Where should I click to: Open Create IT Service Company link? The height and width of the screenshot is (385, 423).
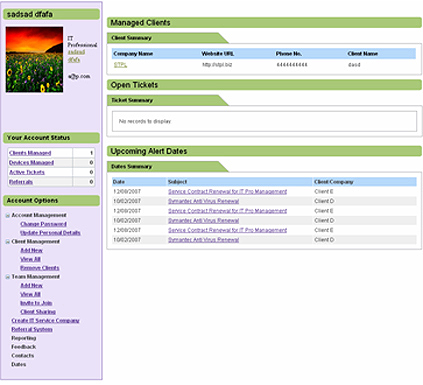pyautogui.click(x=45, y=320)
